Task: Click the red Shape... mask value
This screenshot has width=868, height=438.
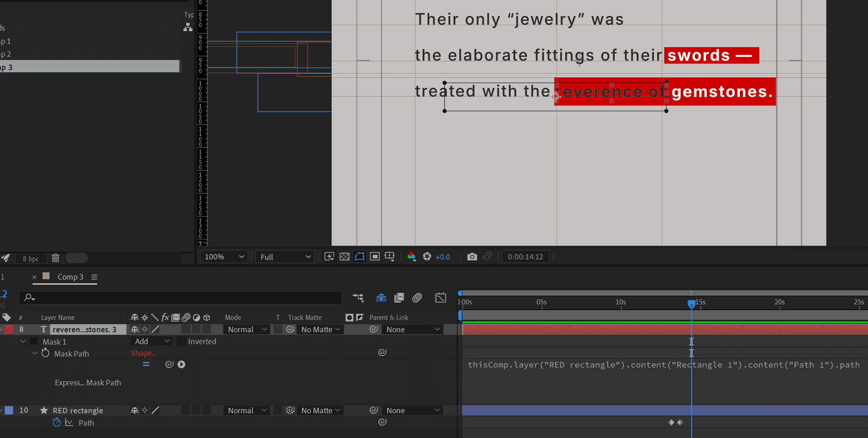Action: pyautogui.click(x=143, y=353)
